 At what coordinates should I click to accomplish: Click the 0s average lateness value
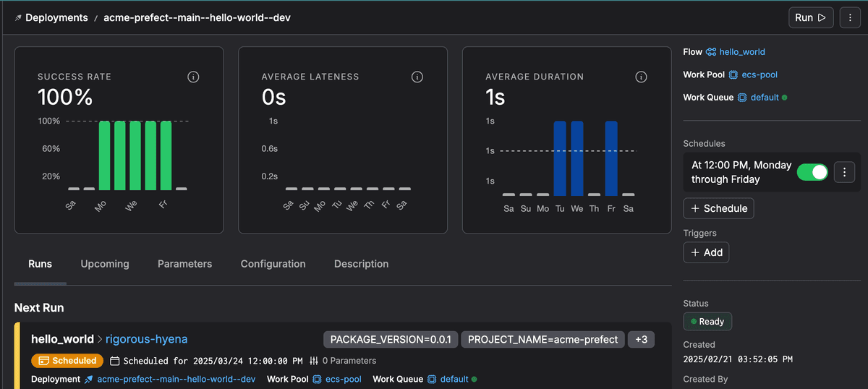(x=273, y=97)
